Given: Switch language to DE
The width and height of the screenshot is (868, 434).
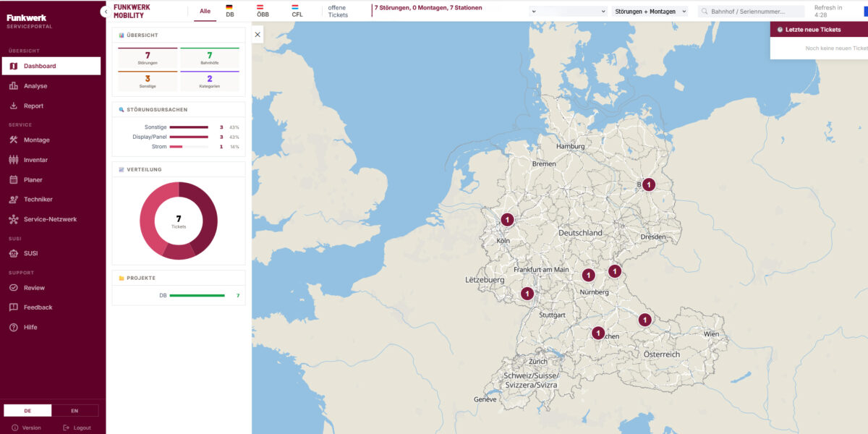Looking at the screenshot, I should tap(27, 410).
